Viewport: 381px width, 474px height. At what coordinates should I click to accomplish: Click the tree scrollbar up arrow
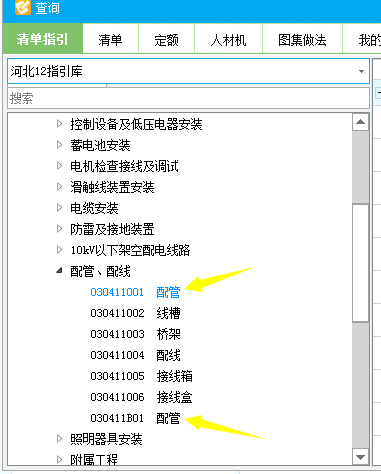[x=360, y=122]
